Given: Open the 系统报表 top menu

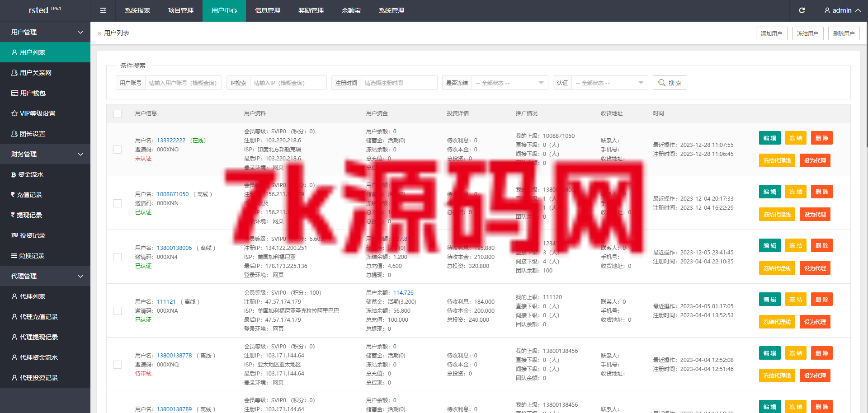Looking at the screenshot, I should click(x=137, y=10).
